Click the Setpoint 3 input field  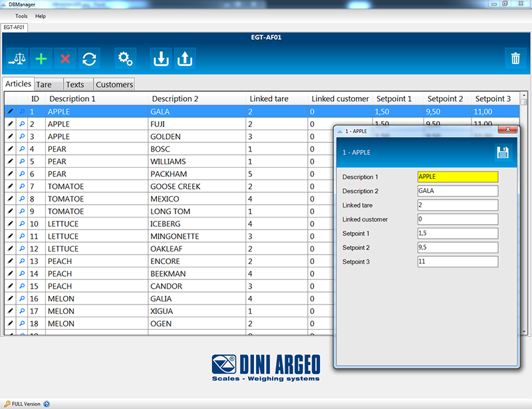point(458,261)
